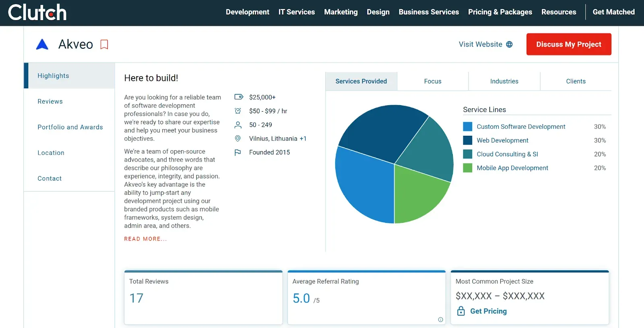Viewport: 644px width, 328px height.
Task: Click the founded flag icon
Action: tap(238, 152)
